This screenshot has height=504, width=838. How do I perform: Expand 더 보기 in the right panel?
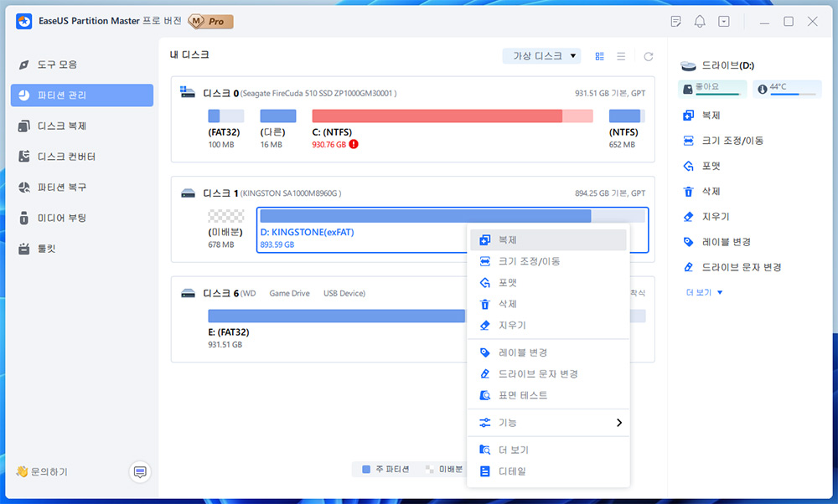click(x=704, y=292)
